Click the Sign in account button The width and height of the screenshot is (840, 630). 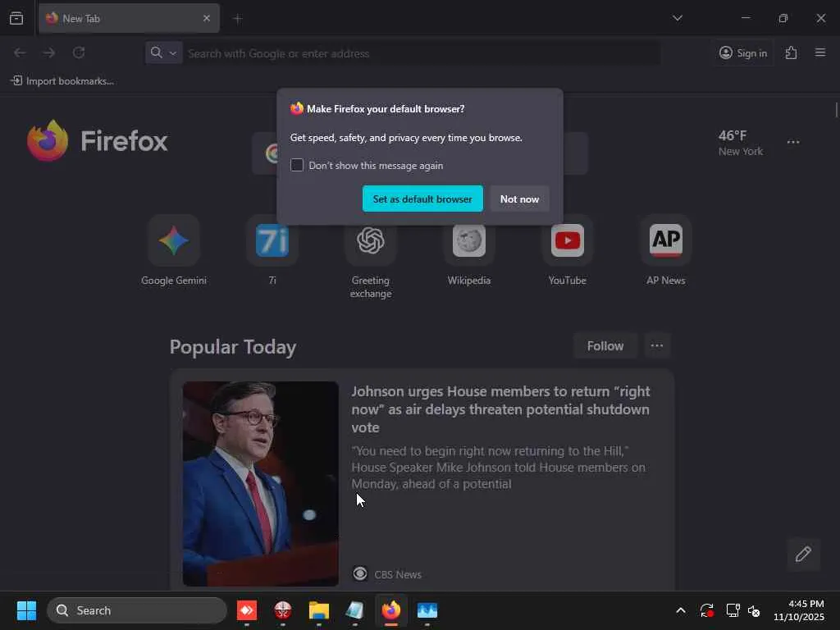pyautogui.click(x=743, y=52)
